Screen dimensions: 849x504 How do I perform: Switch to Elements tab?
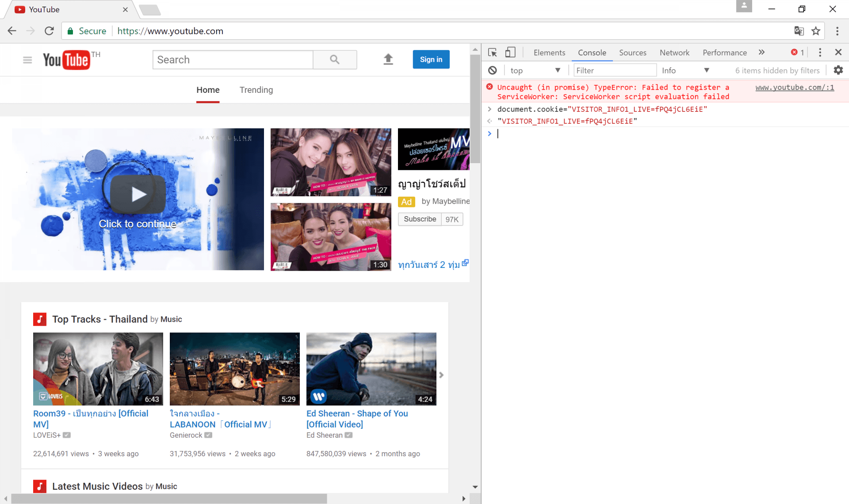[x=549, y=53]
